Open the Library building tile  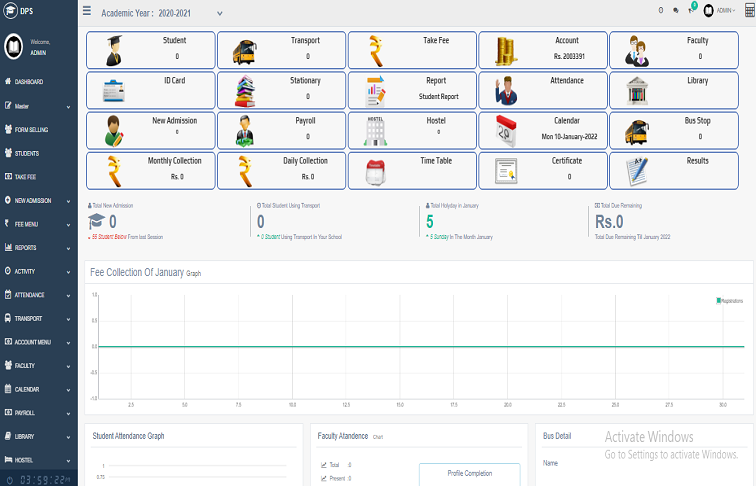(x=674, y=90)
